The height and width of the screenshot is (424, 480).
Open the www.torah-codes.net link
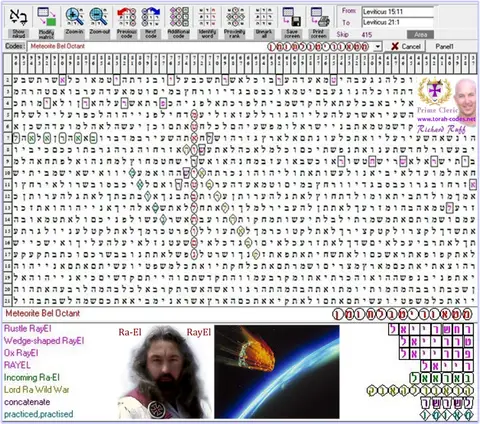446,119
